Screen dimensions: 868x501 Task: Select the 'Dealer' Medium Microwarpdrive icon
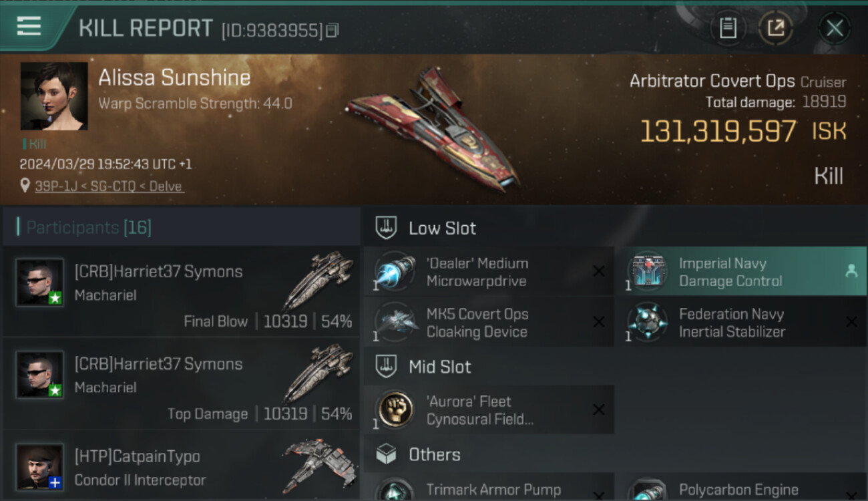[x=396, y=272]
